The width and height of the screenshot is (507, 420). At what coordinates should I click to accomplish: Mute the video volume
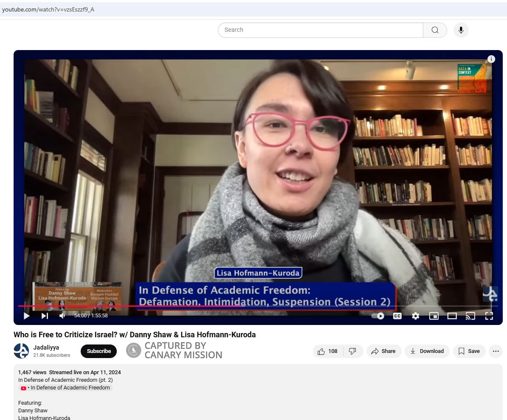click(62, 316)
